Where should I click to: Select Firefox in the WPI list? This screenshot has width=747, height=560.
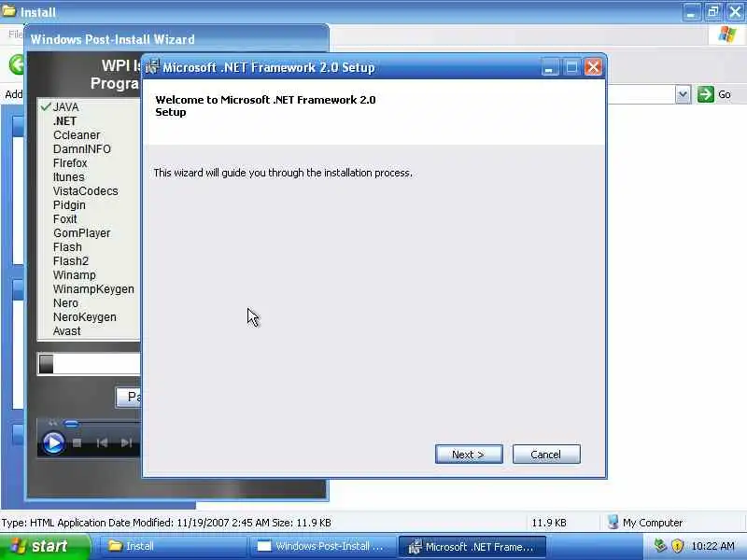click(70, 162)
